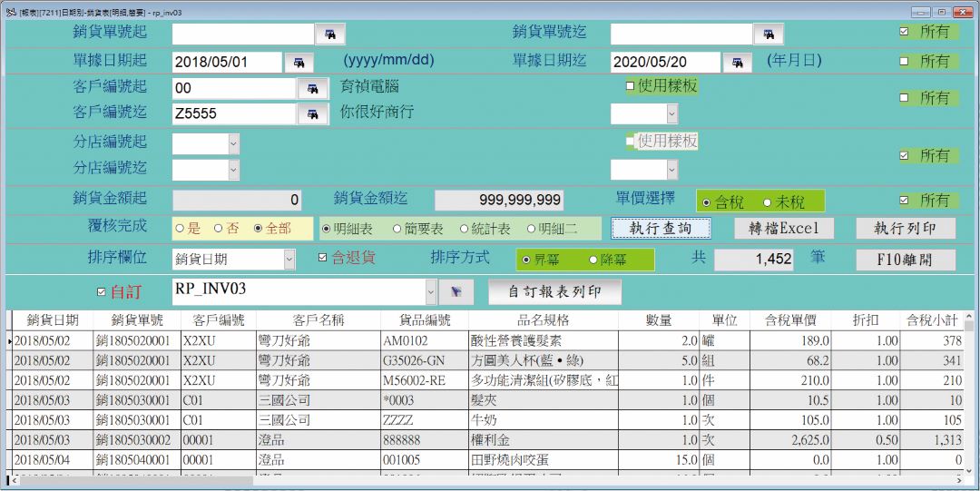Click application icon in title bar
The height and width of the screenshot is (491, 980).
pos(11,11)
